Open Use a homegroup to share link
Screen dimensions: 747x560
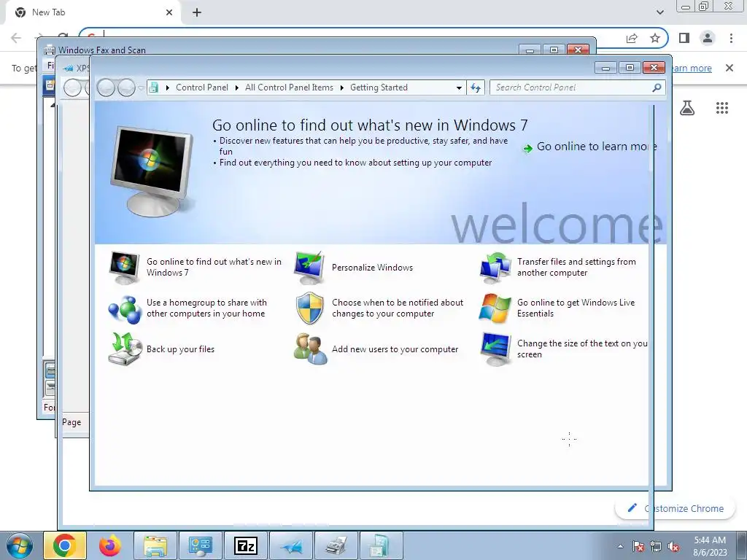(206, 308)
